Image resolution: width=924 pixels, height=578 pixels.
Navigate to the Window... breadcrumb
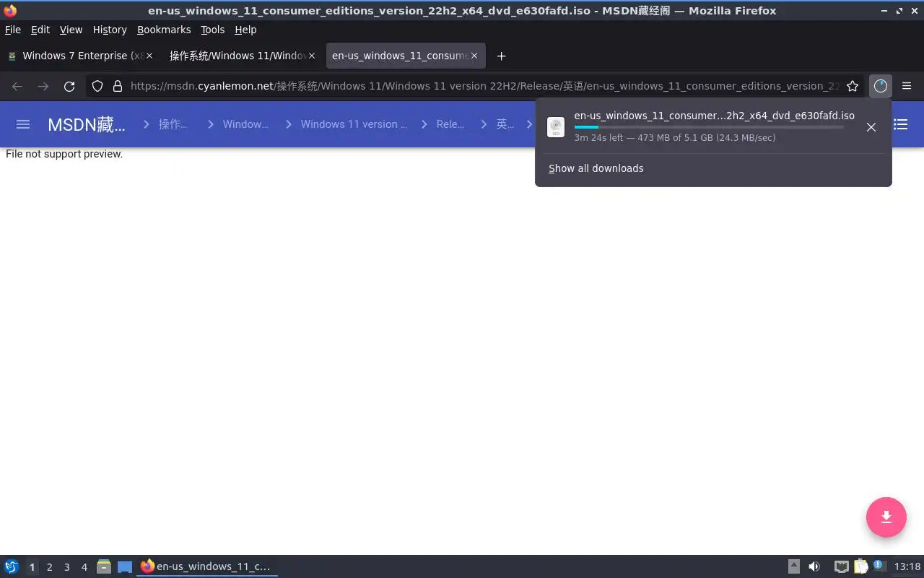tap(245, 124)
